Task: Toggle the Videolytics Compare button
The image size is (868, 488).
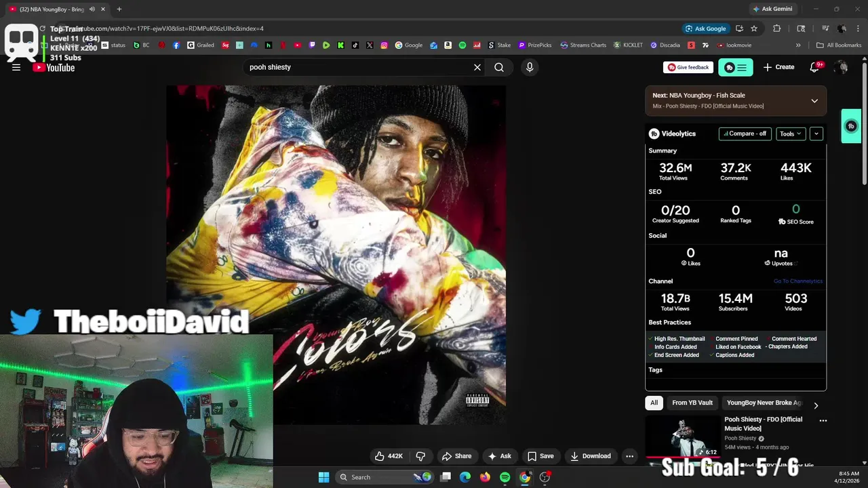Action: (x=745, y=134)
